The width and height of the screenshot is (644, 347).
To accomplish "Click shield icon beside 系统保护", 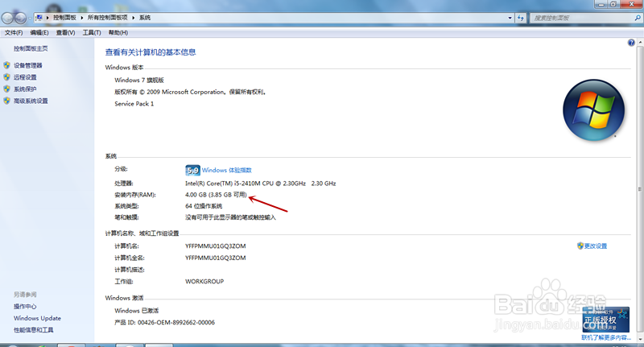I will click(x=6, y=89).
